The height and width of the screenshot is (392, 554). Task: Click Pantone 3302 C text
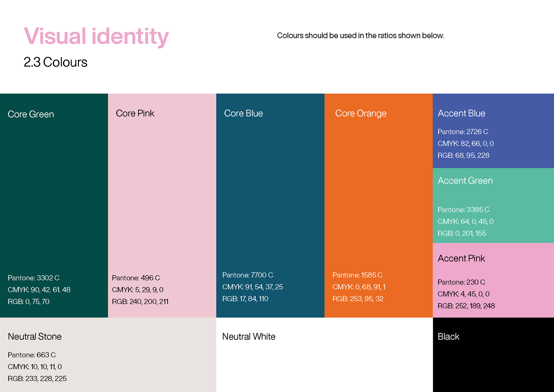tap(33, 278)
